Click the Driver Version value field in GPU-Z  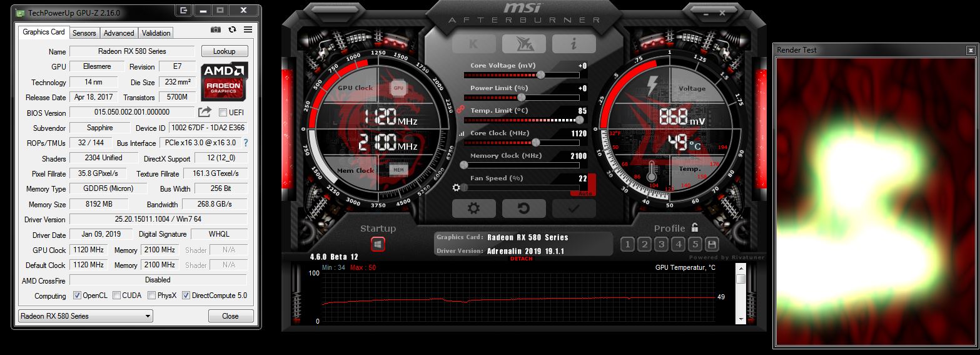click(x=158, y=220)
